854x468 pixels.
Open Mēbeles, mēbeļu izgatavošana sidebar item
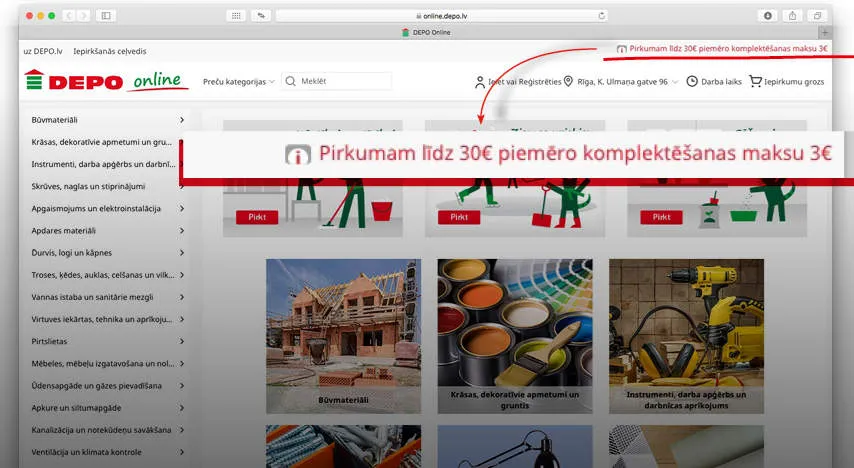[103, 363]
